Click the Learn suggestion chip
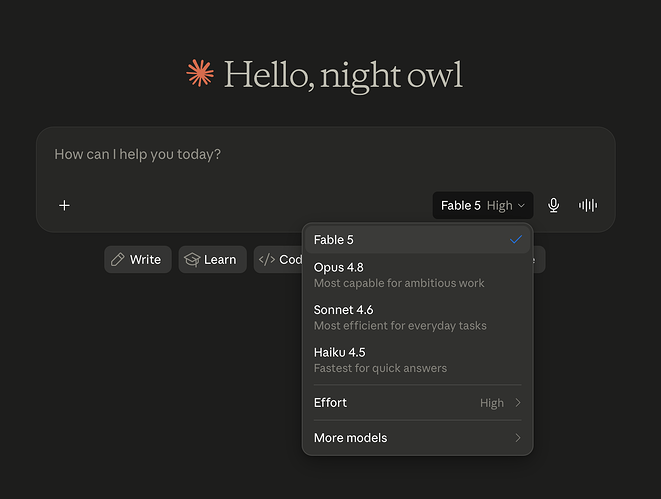Screen dimensions: 661x499 click(x=212, y=259)
